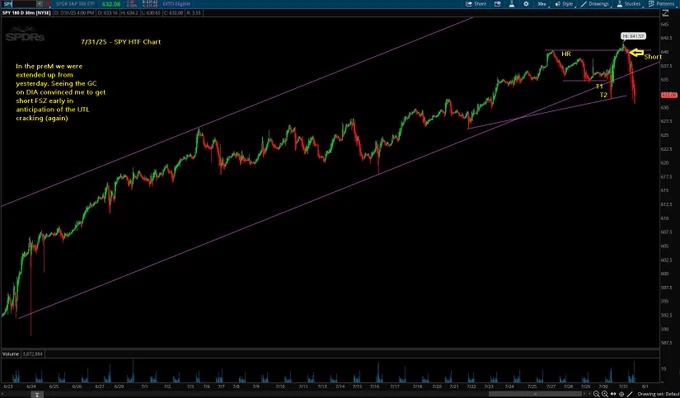680x398 pixels.
Task: Open the 30m timeframe dropdown
Action: [x=543, y=4]
